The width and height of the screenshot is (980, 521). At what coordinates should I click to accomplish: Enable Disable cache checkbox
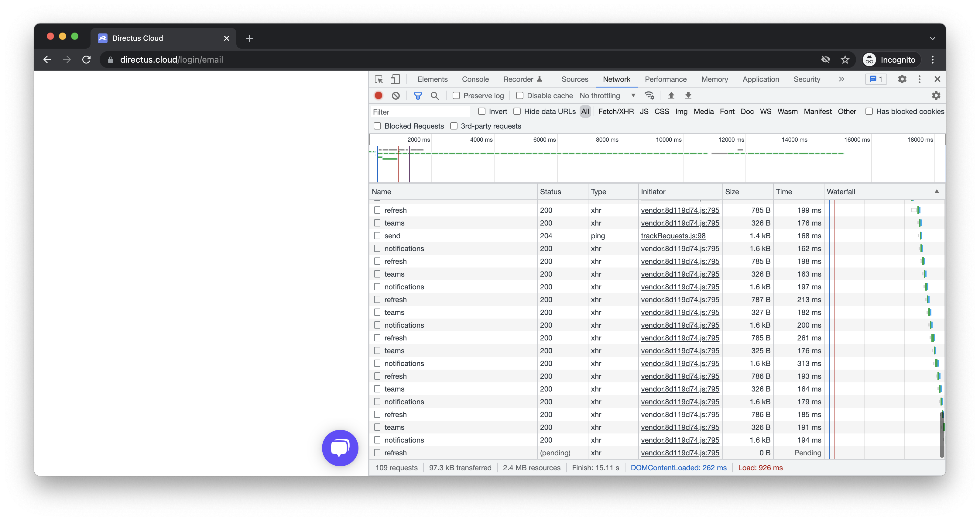520,96
